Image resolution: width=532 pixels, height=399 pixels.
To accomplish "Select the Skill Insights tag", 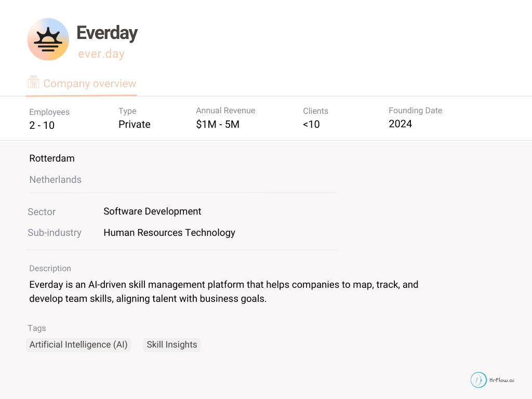I will 172,344.
